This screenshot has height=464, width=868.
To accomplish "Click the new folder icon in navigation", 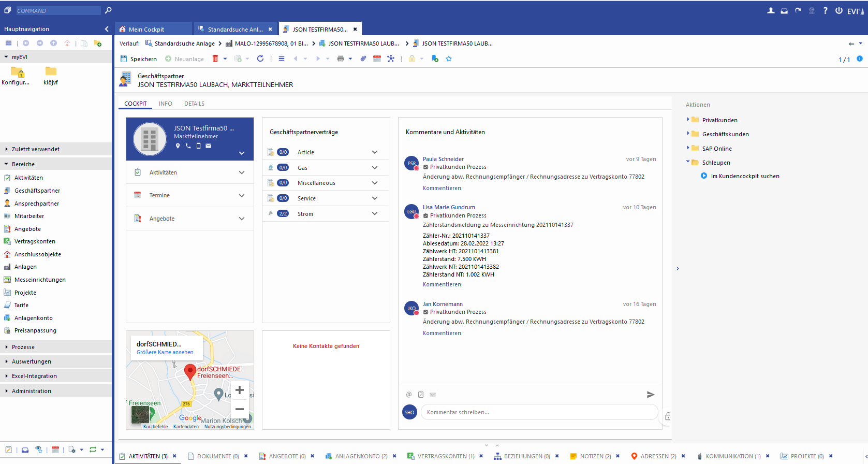I will coord(97,44).
